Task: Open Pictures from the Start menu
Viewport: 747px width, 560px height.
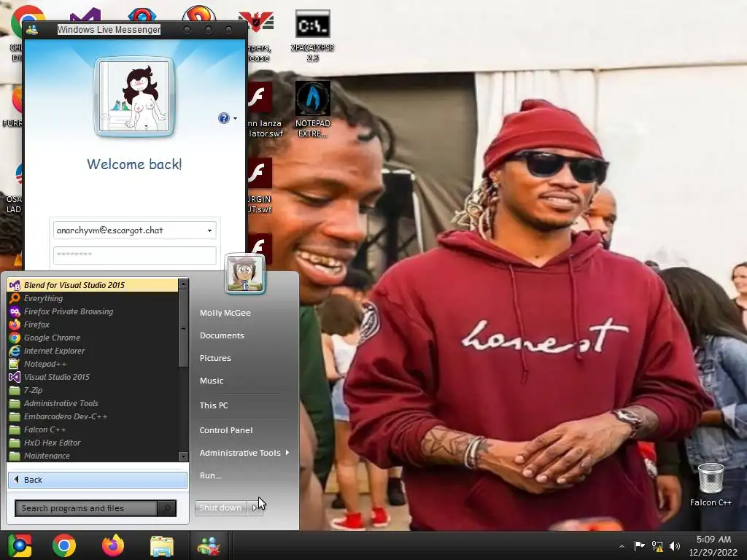Action: pyautogui.click(x=215, y=358)
